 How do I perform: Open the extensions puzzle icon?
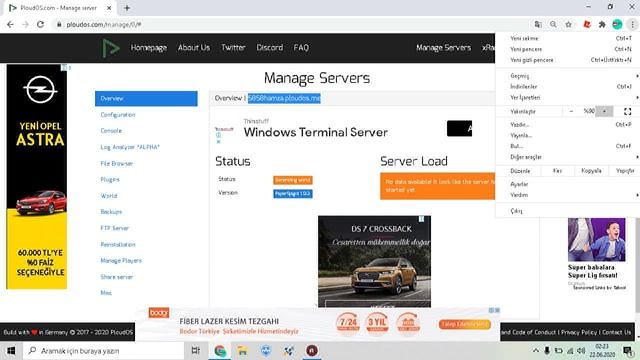pos(602,24)
